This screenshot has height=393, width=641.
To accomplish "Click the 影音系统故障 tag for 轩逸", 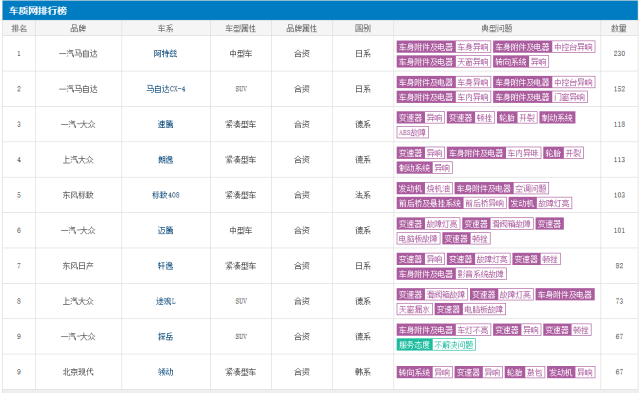I will [x=452, y=274].
